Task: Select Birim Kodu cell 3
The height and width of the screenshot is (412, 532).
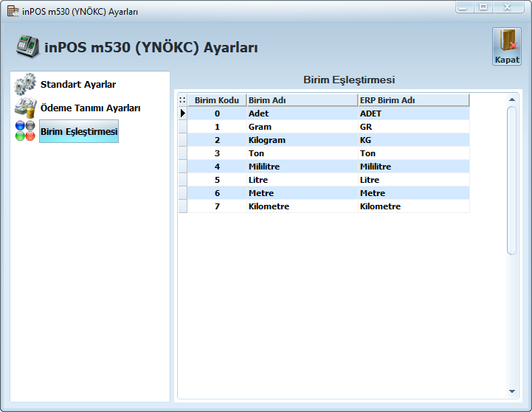Action: (x=217, y=153)
